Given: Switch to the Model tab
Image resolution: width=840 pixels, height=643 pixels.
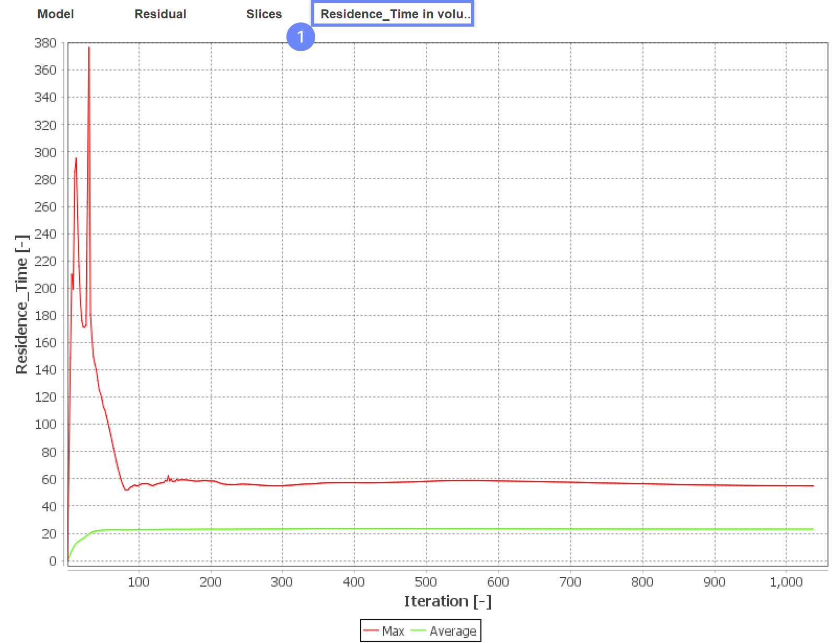Looking at the screenshot, I should click(x=54, y=14).
